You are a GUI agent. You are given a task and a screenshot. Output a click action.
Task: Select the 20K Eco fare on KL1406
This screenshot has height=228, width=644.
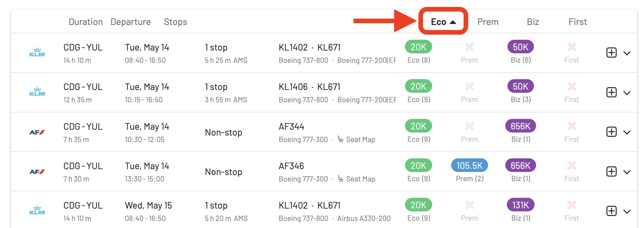coord(419,86)
